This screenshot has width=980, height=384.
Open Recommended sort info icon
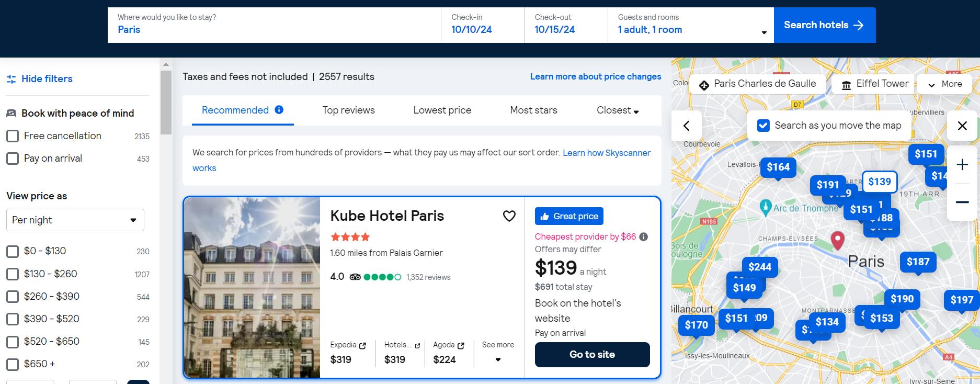point(279,110)
